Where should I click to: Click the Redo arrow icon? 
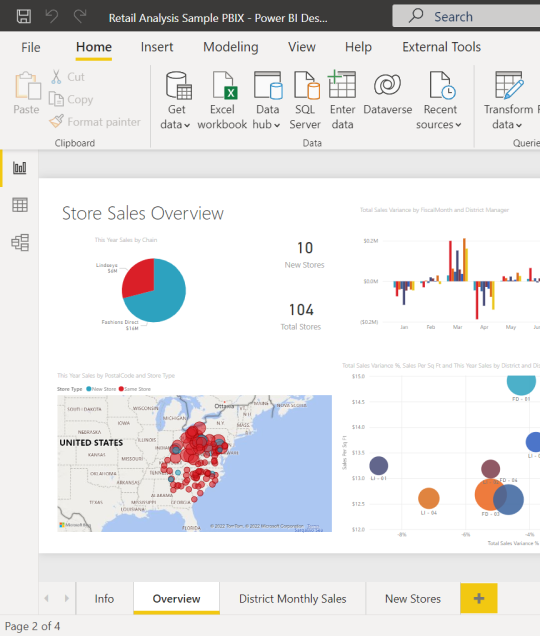point(80,16)
